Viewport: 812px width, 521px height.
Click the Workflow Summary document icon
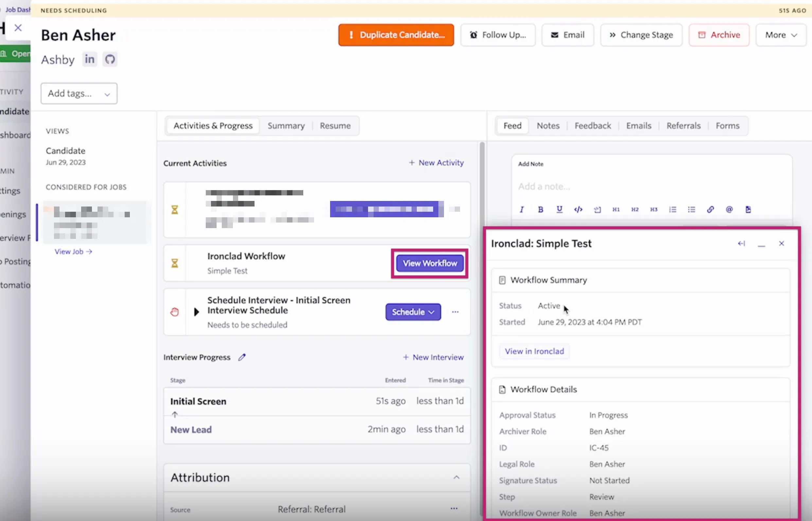point(502,280)
